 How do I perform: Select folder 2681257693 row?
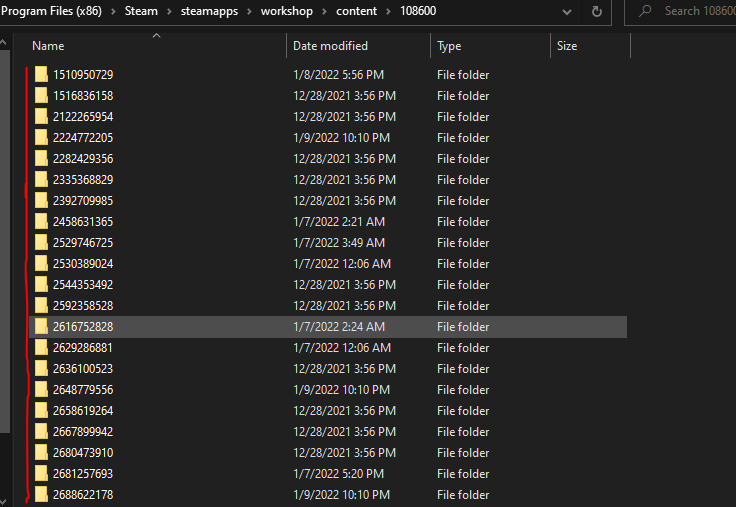click(x=83, y=474)
